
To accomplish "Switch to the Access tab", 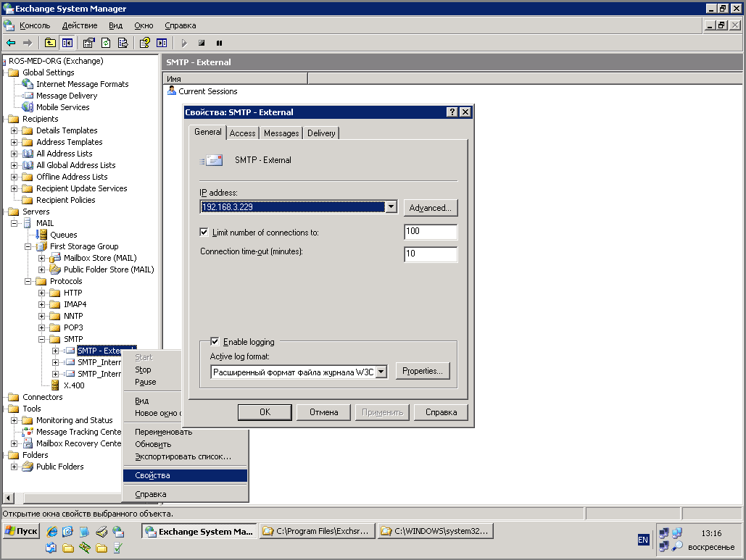I will point(242,133).
